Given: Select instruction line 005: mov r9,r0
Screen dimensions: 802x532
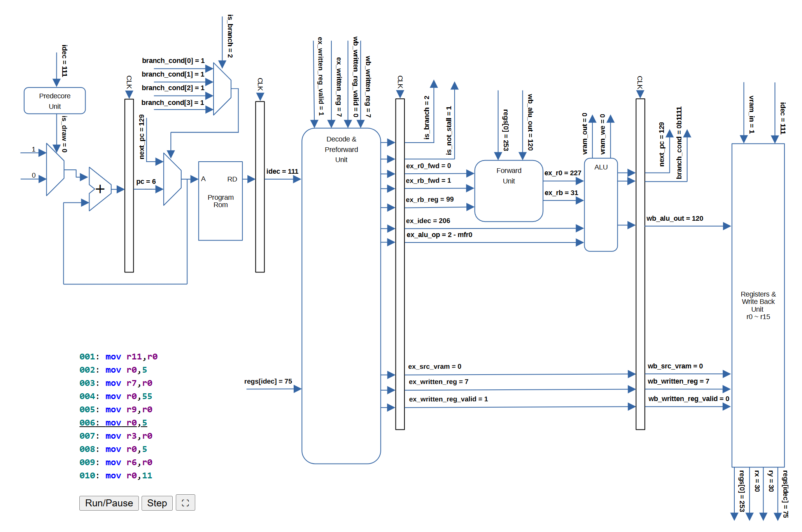Looking at the screenshot, I should [x=116, y=410].
